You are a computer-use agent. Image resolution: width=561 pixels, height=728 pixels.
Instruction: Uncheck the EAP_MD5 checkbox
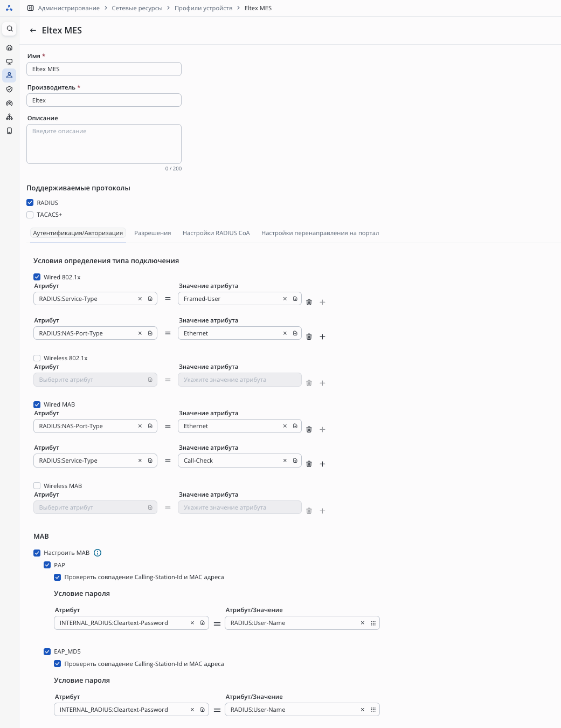[x=47, y=651]
